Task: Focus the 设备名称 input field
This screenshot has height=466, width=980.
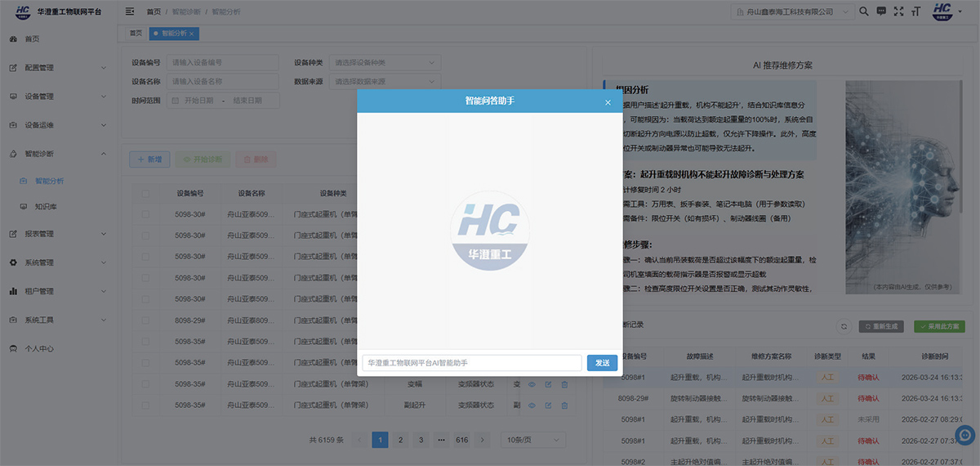Action: coord(224,82)
